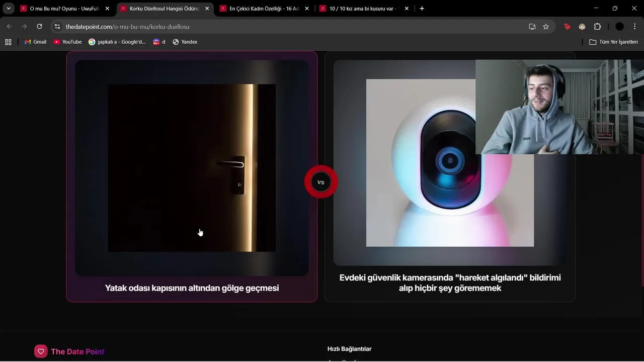
Task: Minimize the browser window
Action: (596, 9)
